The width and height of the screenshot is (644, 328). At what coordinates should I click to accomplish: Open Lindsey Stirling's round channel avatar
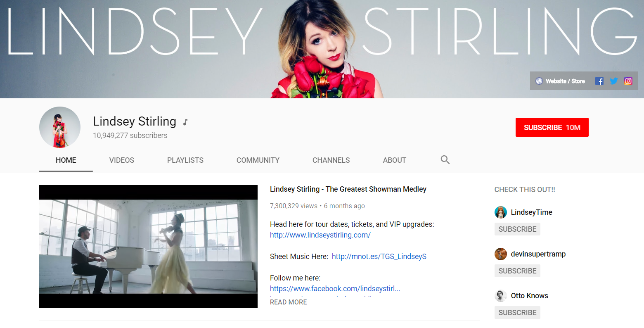pos(60,127)
